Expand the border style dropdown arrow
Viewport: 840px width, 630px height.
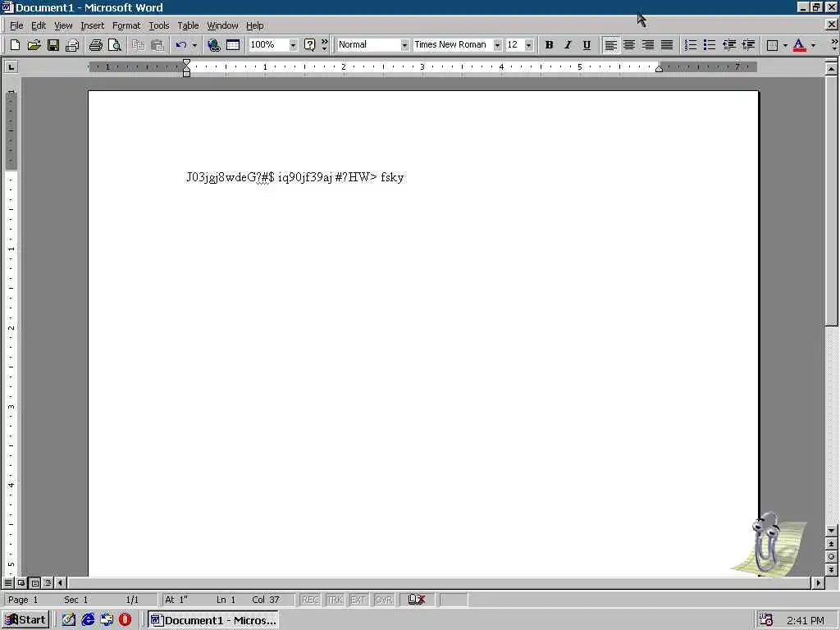[x=785, y=45]
